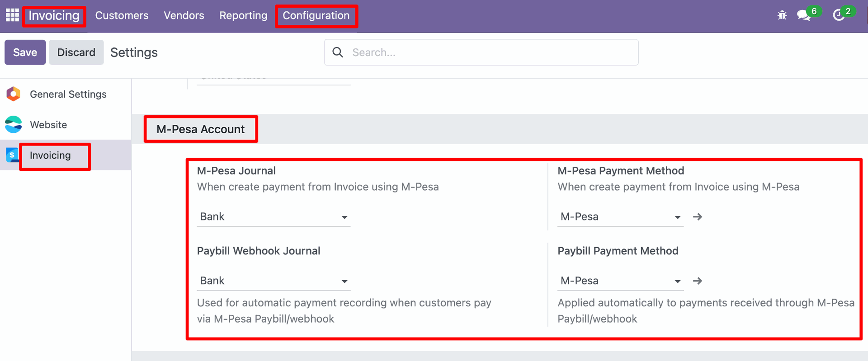Open M-Pesa Payment Method record arrow
The width and height of the screenshot is (868, 361).
click(698, 217)
